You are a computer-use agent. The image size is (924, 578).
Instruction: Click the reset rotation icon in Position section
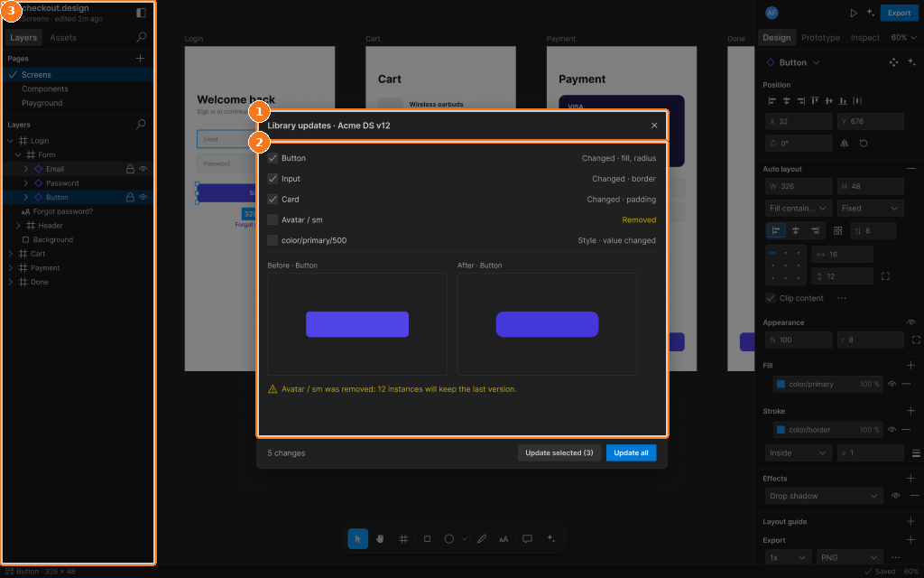point(864,143)
